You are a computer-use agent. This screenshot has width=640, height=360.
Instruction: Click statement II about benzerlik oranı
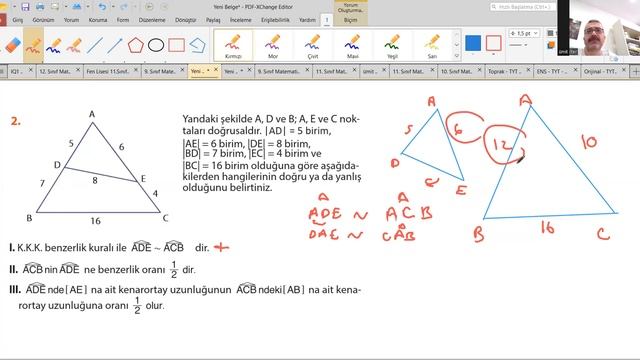point(102,270)
